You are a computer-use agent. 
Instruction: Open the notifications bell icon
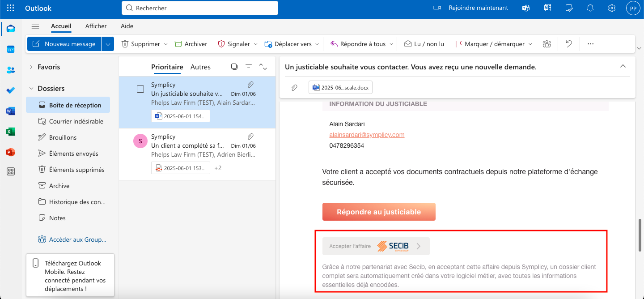click(590, 8)
